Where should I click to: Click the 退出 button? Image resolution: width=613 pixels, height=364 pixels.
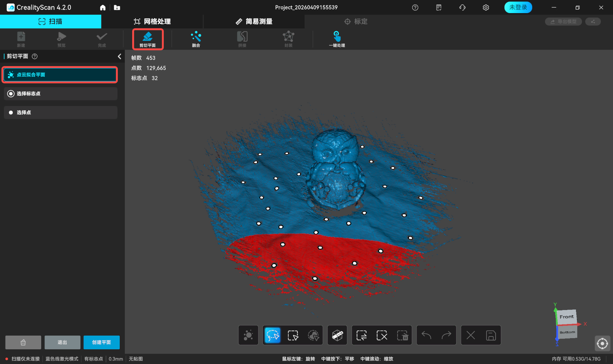[x=62, y=342]
